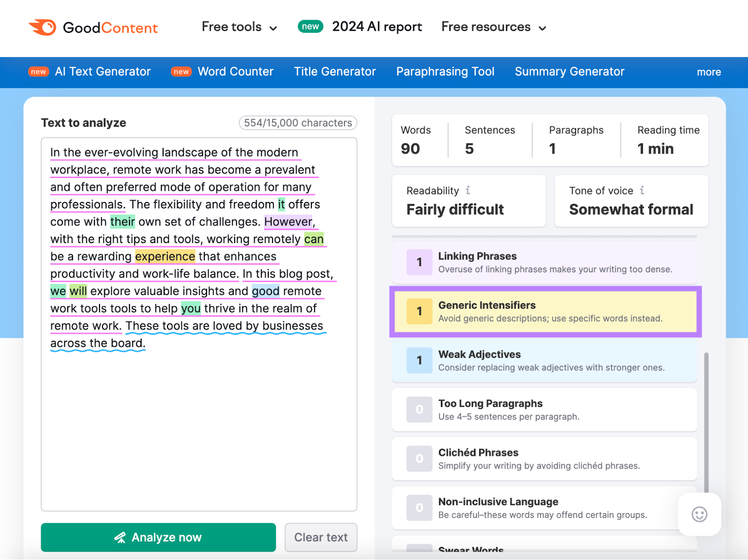Click the Analyze now button
The width and height of the screenshot is (748, 560).
point(158,537)
